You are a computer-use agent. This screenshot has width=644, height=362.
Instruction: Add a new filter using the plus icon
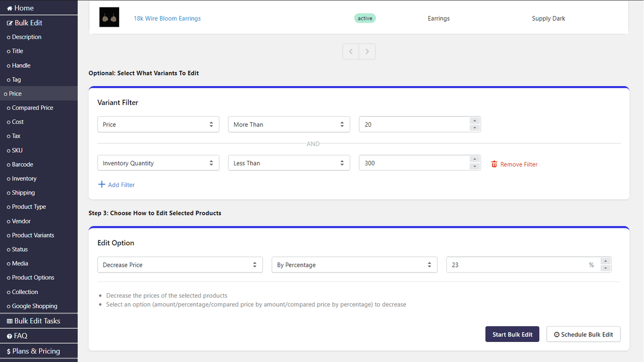pos(102,185)
